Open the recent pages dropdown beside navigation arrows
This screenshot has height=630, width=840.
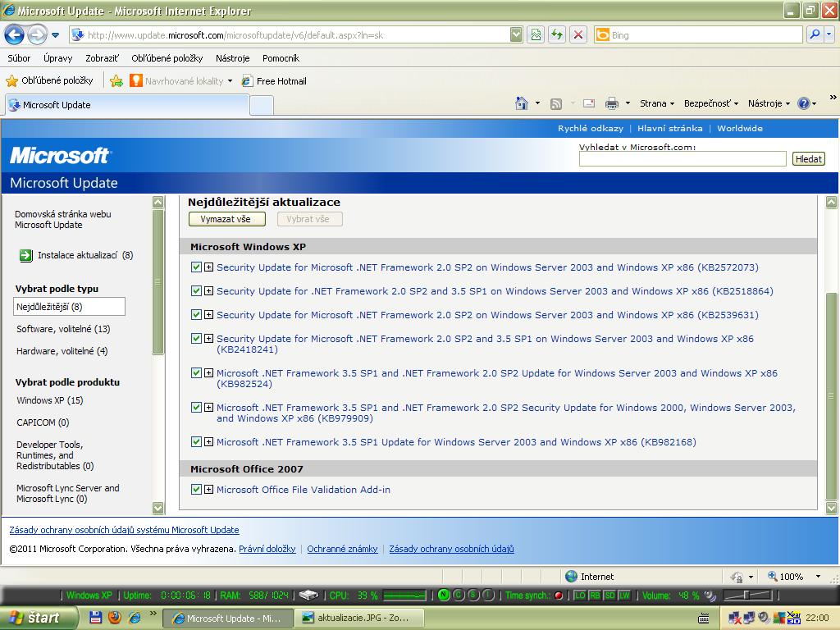(55, 35)
